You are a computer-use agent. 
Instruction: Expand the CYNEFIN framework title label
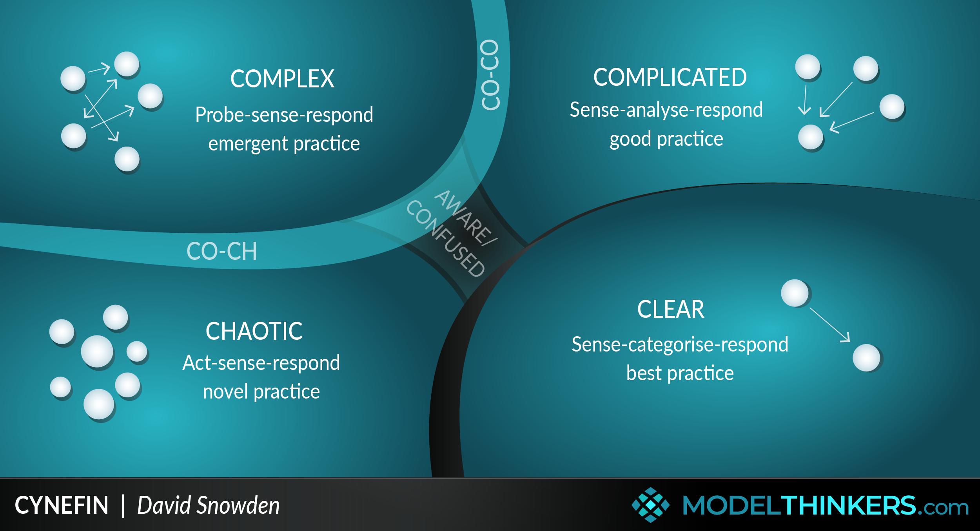pos(48,511)
